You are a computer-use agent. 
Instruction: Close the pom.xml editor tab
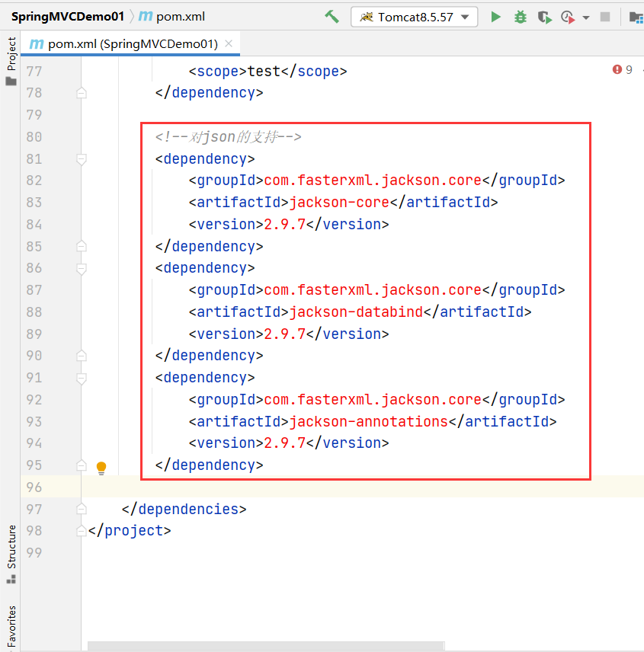tap(229, 43)
